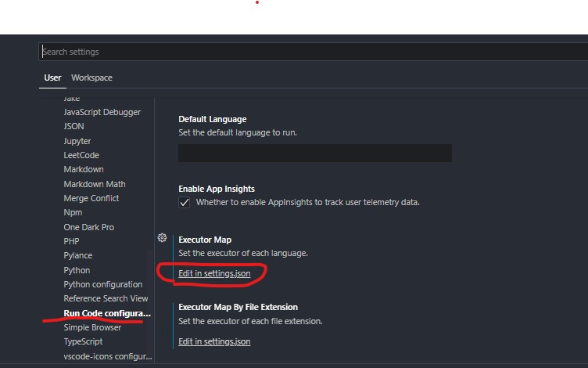Toggle the Enable App Insights checkbox
The width and height of the screenshot is (588, 368).
click(185, 202)
